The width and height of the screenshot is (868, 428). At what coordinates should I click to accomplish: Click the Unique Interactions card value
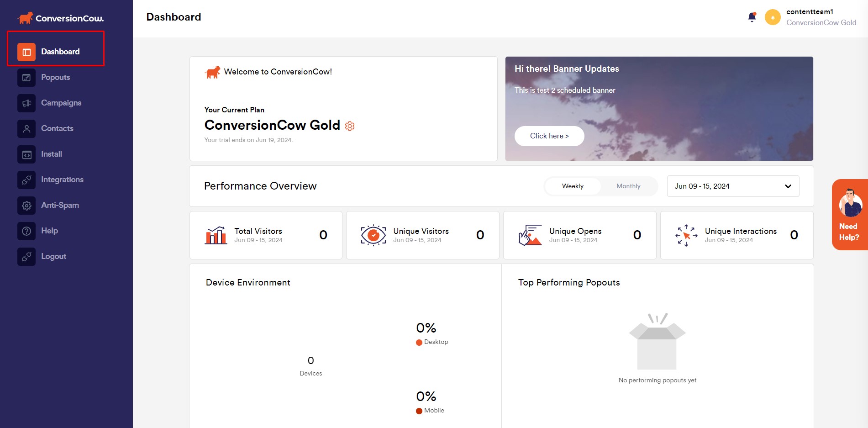click(x=794, y=235)
